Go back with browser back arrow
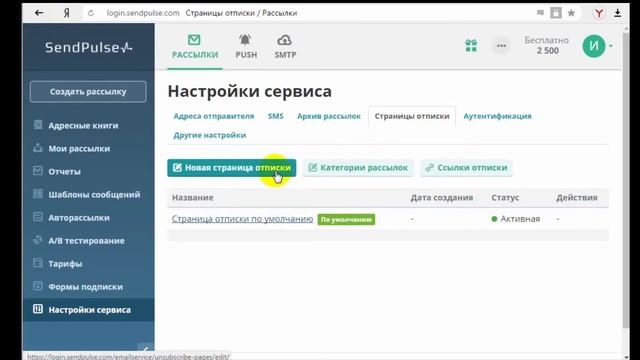This screenshot has width=640, height=360. pyautogui.click(x=39, y=13)
